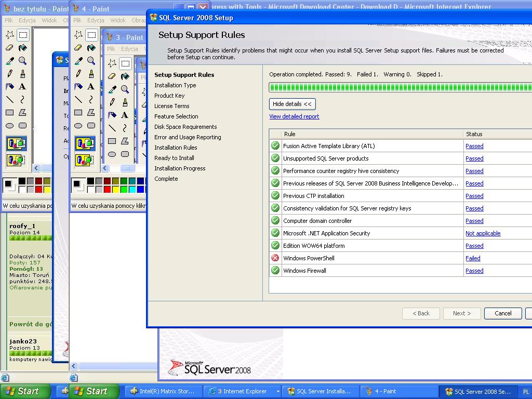
Task: Choose Fill With Color tool in bez tytułu Paint
Action: [x=23, y=48]
